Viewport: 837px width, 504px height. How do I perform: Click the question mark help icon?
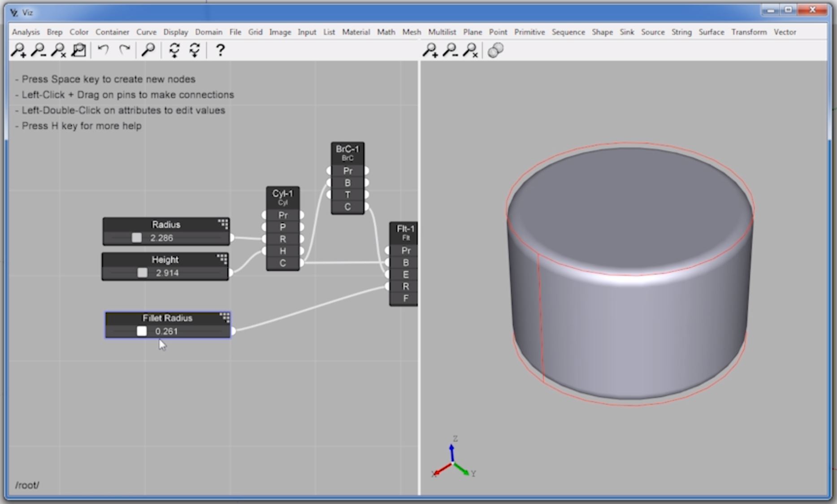tap(220, 51)
